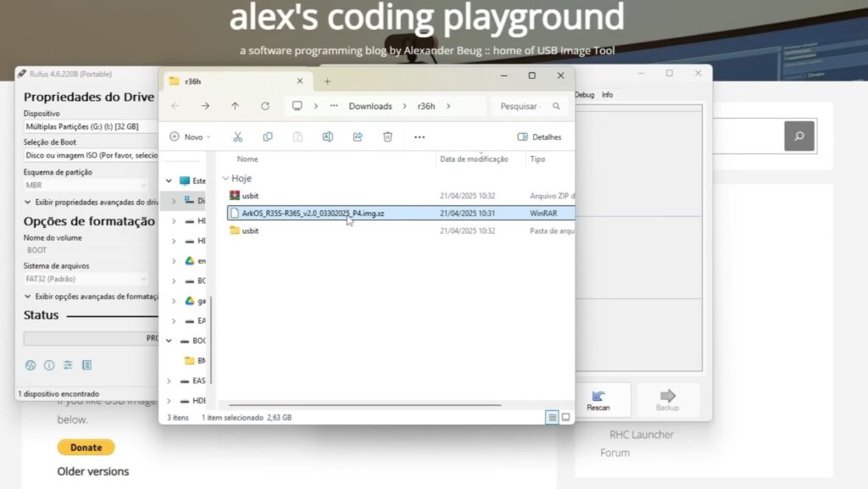Click the webpage search input box
Screen dimensions: 868x489
(748, 136)
